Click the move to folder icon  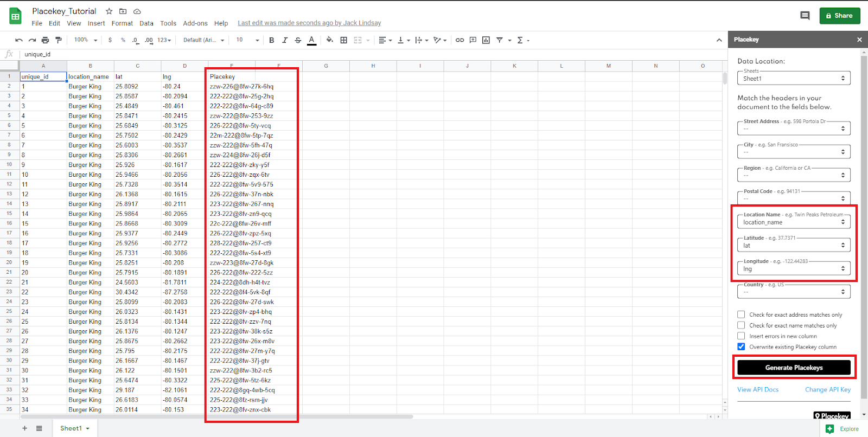click(x=123, y=11)
